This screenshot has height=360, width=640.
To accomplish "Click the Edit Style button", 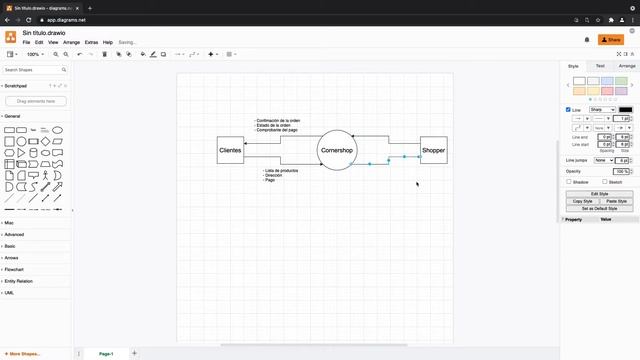I will pos(599,194).
